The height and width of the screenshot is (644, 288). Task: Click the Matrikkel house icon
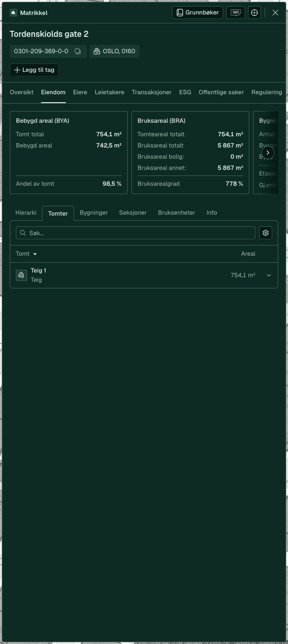[14, 13]
